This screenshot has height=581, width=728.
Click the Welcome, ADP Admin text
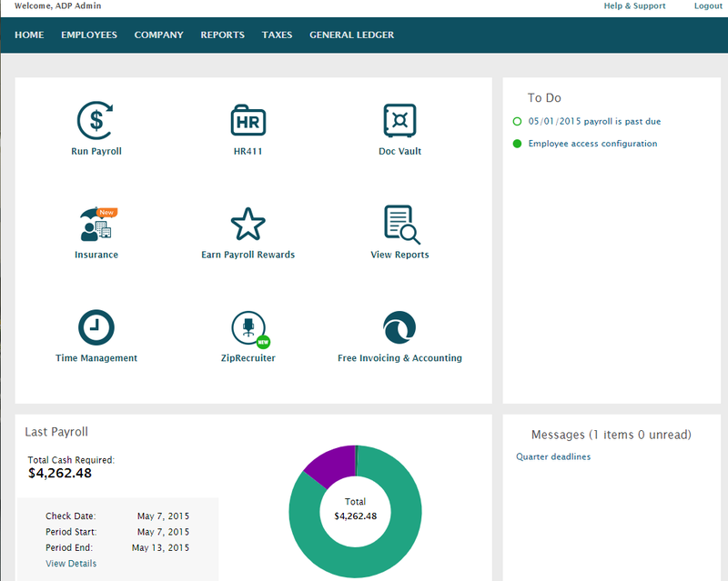tap(58, 5)
